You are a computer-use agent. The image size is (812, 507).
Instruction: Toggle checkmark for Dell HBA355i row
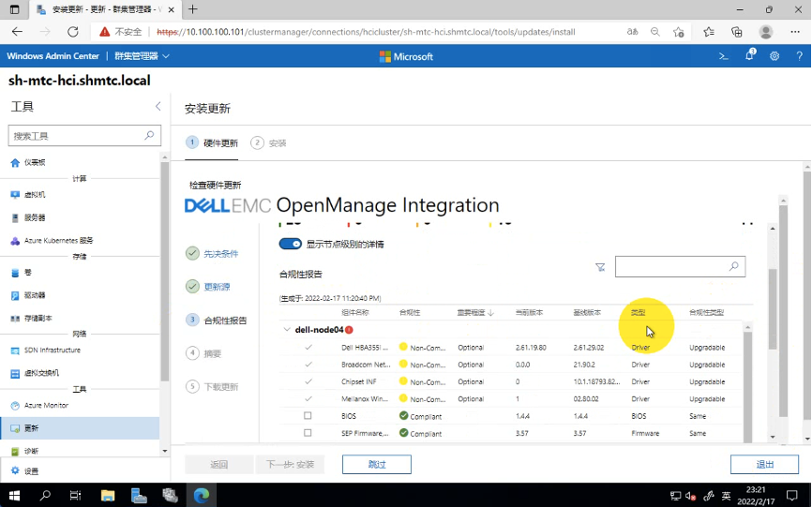click(x=308, y=347)
